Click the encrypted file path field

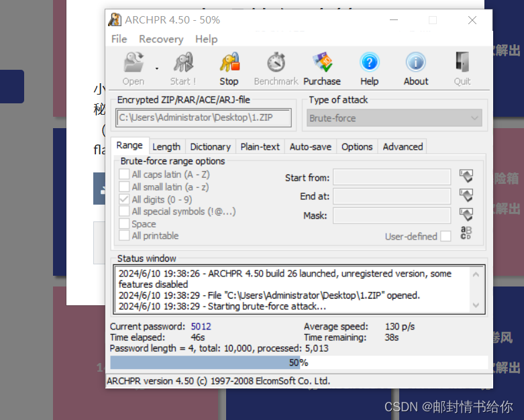click(x=203, y=117)
